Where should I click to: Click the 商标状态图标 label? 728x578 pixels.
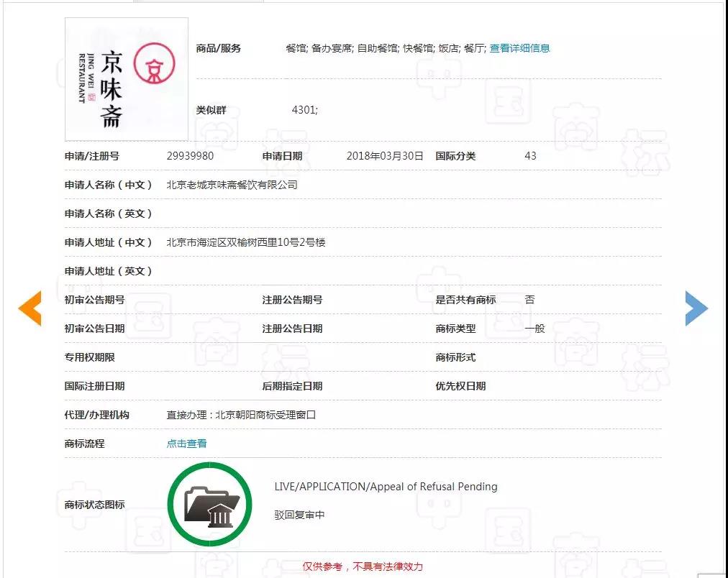[x=94, y=505]
